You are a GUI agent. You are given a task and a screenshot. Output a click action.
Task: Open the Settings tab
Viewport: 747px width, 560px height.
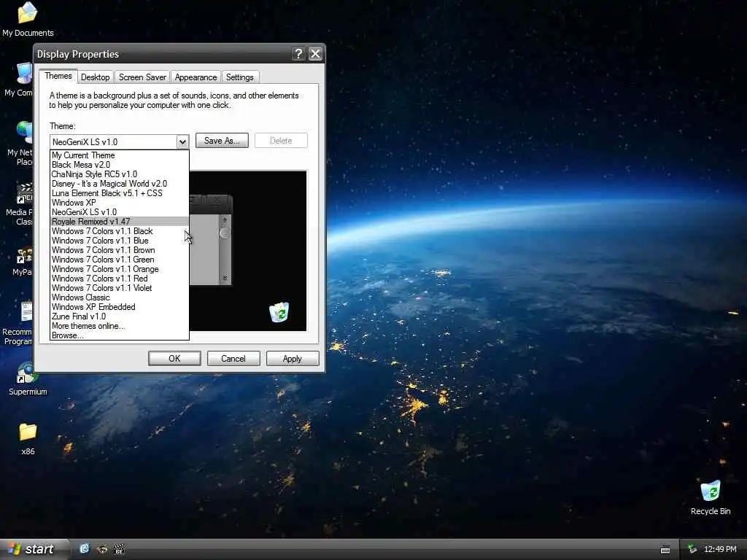tap(239, 77)
